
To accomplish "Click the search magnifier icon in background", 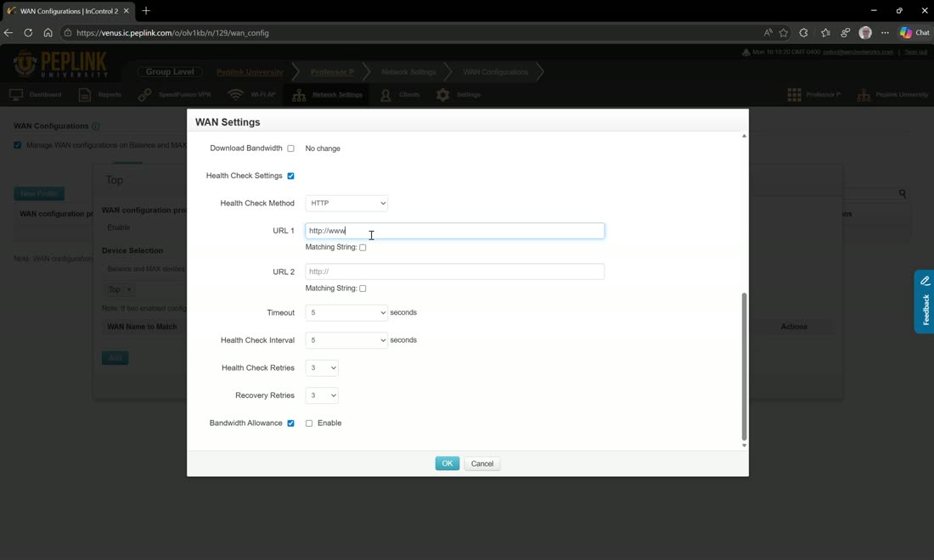I will [903, 193].
